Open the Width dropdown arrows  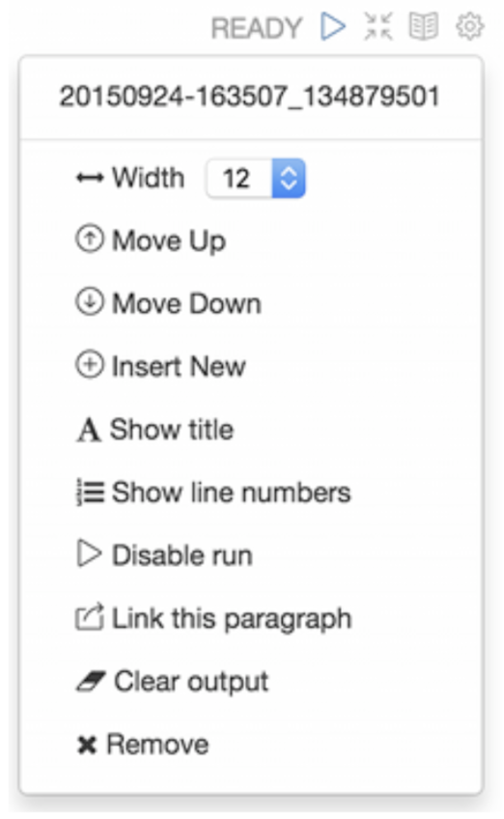click(289, 178)
